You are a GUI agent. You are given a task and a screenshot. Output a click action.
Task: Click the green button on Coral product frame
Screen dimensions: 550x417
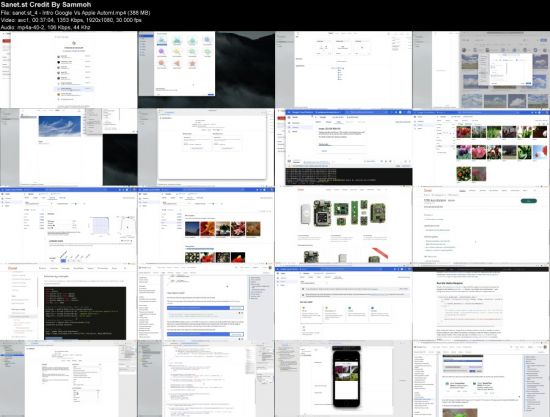click(x=529, y=201)
